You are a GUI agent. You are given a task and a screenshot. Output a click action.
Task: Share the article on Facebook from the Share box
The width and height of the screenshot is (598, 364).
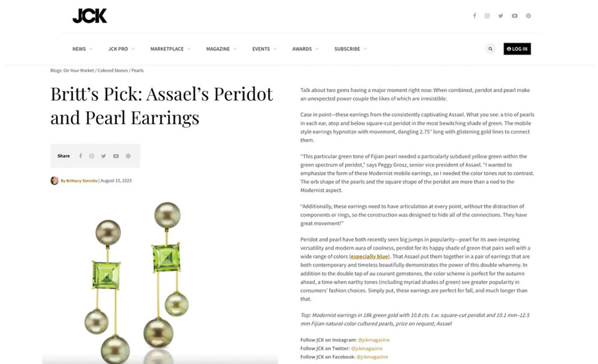(x=81, y=156)
